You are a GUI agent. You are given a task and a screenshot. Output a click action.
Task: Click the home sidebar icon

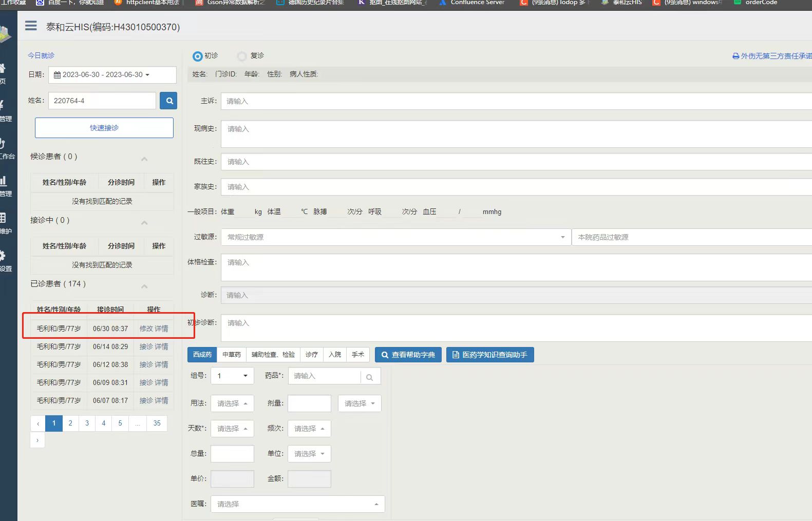pos(3,68)
